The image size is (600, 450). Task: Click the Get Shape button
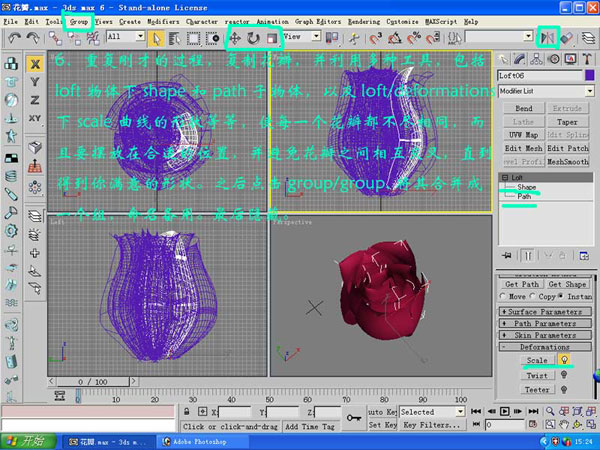567,284
